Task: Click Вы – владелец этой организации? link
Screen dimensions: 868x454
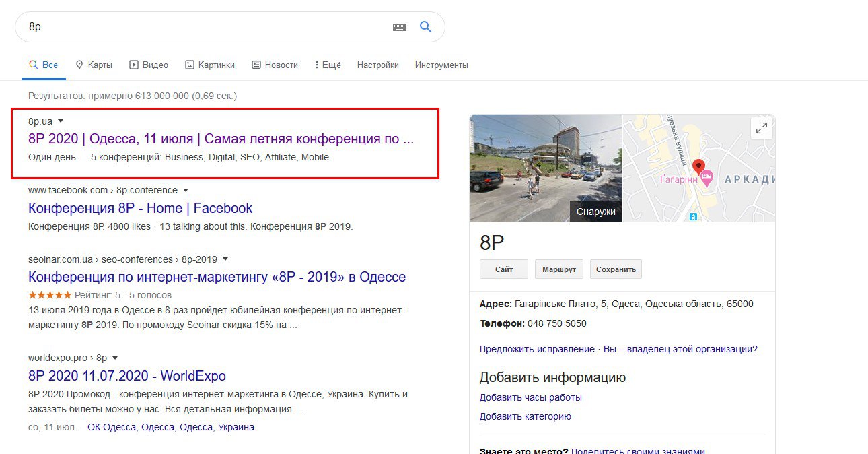Action: click(680, 349)
